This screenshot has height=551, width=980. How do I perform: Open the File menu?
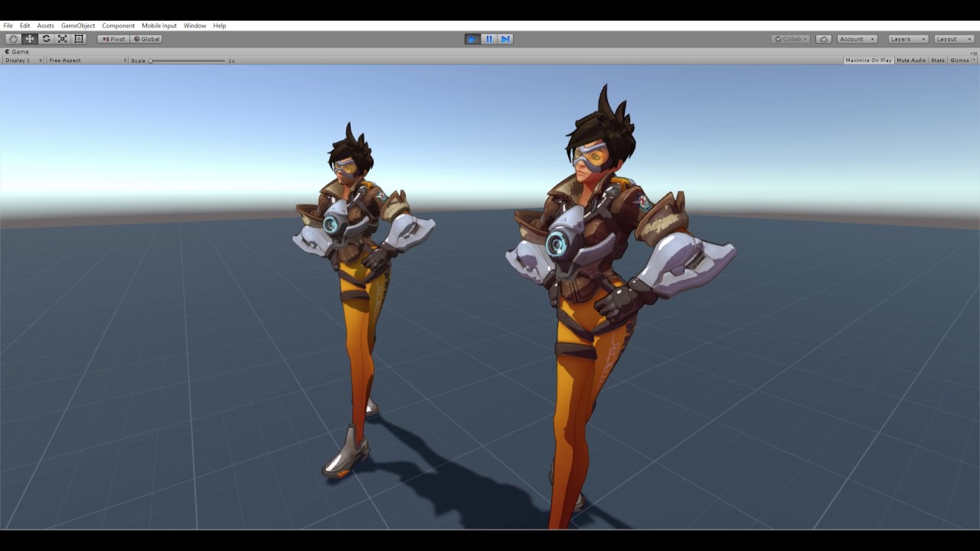click(8, 25)
